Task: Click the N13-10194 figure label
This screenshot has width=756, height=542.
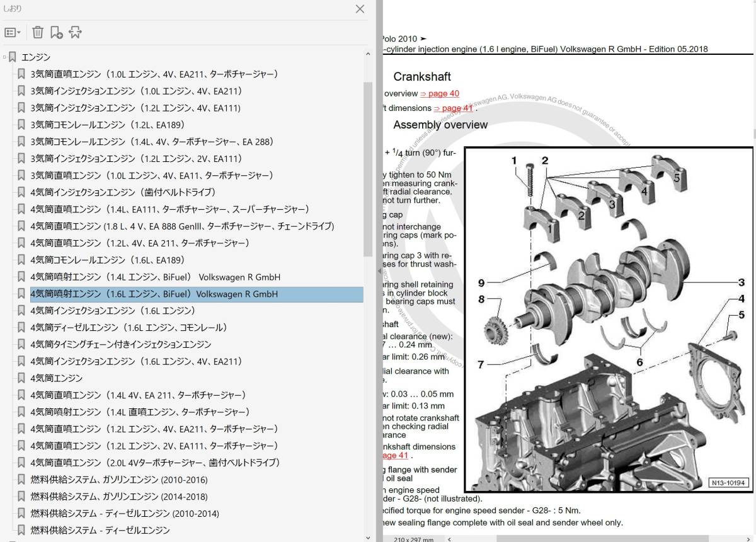Action: [x=729, y=483]
